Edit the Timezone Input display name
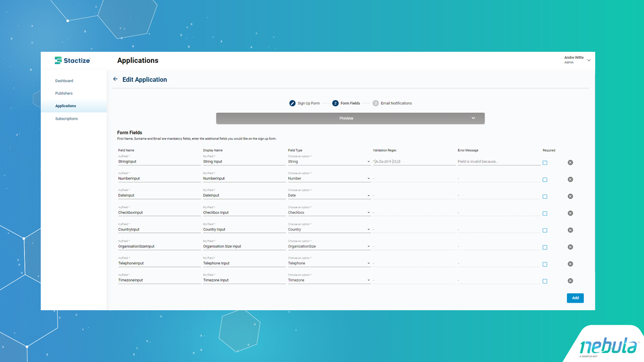 [x=244, y=280]
